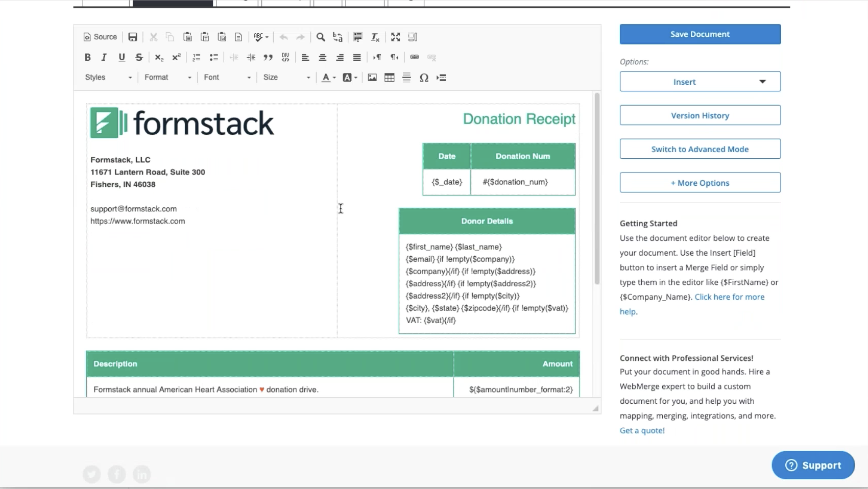Set text direction right to left
This screenshot has height=489, width=868.
[395, 57]
